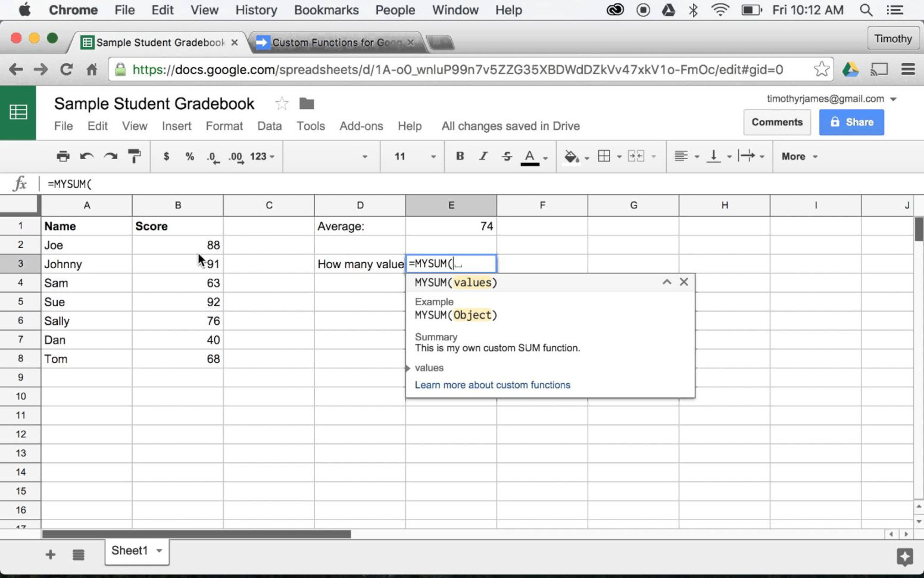924x578 pixels.
Task: Click the Strikethrough formatting icon
Action: coord(507,156)
